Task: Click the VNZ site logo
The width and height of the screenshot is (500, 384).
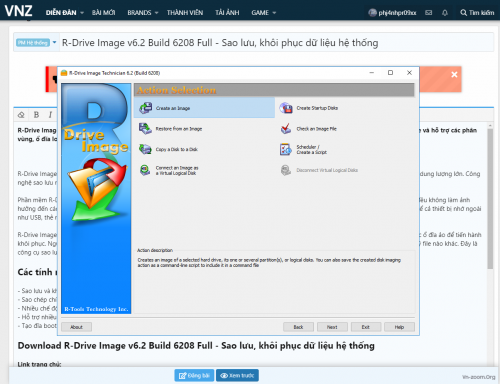Action: [19, 11]
